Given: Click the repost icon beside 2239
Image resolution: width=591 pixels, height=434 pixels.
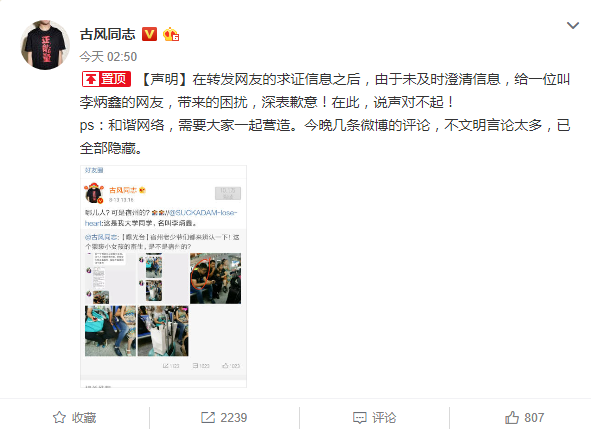Looking at the screenshot, I should (x=208, y=417).
